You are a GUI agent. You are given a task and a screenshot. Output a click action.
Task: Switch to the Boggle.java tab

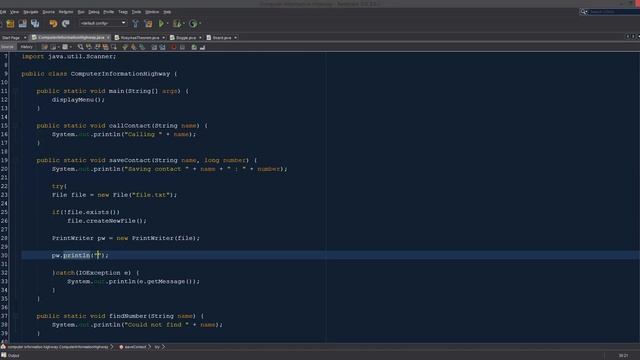(x=186, y=38)
